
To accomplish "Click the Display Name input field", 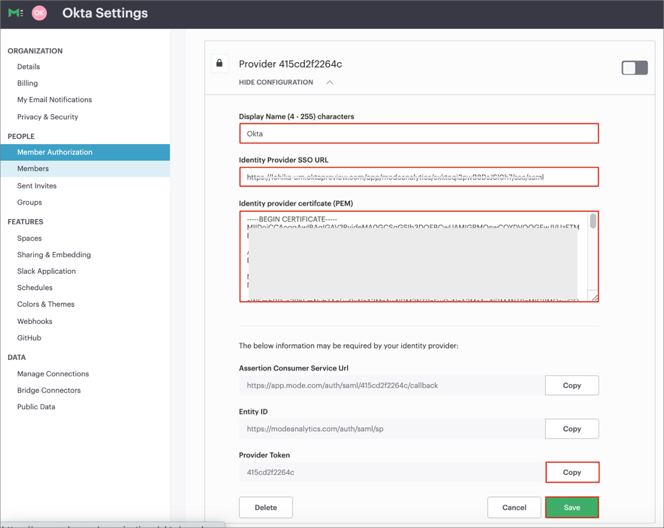I will (418, 133).
